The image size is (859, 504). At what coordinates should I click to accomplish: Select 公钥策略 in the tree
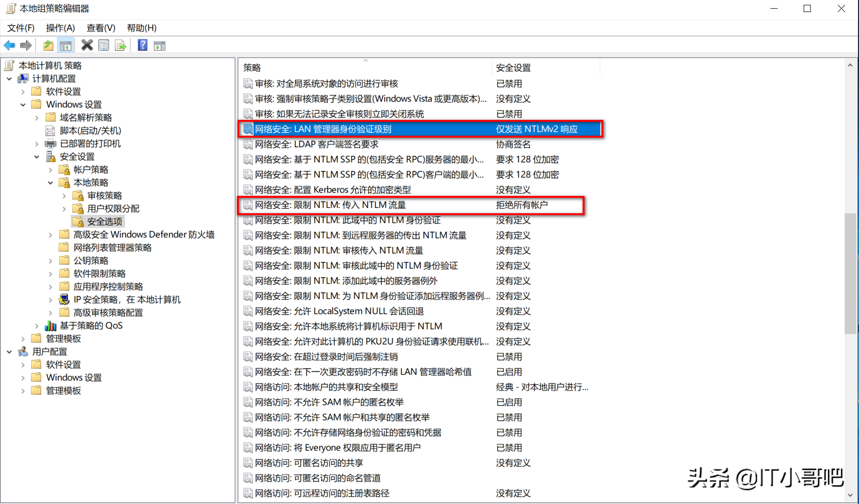click(x=91, y=260)
